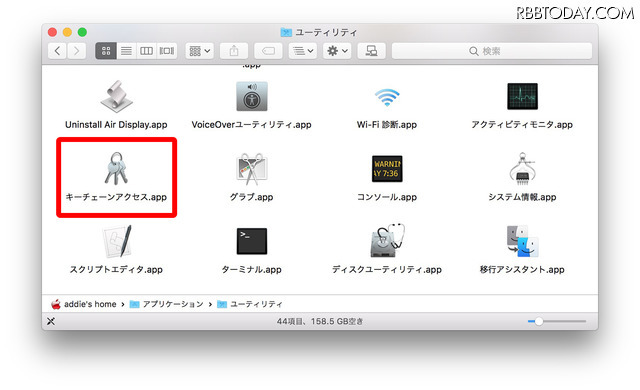The width and height of the screenshot is (640, 390).
Task: Open the Wi-Fi diagnostics app icon
Action: [x=387, y=98]
